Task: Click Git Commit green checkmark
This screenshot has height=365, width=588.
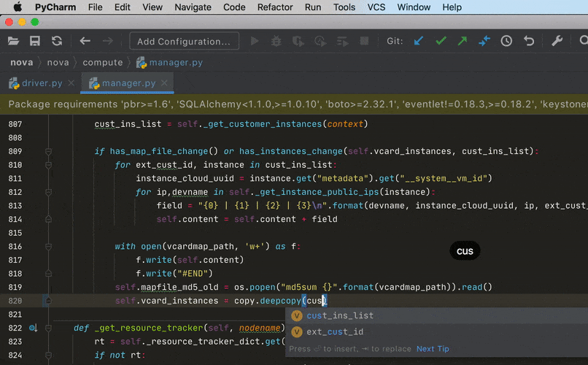Action: (441, 42)
